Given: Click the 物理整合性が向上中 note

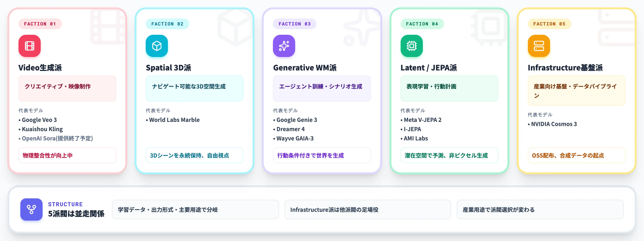Looking at the screenshot, I should (67, 155).
